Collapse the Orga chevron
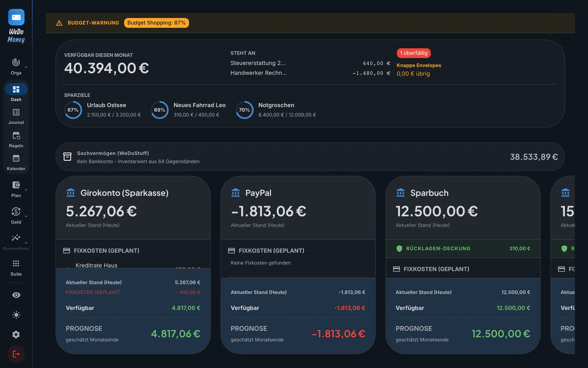The width and height of the screenshot is (588, 368). [x=26, y=67]
